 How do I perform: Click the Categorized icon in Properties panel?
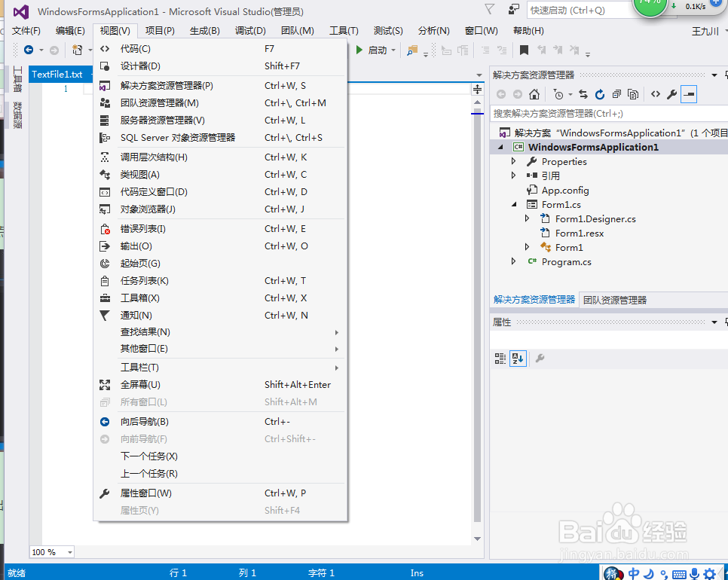(500, 359)
